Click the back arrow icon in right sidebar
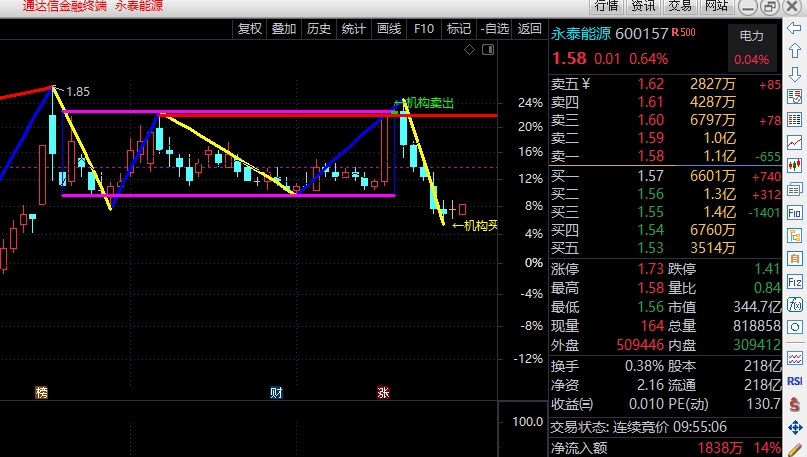This screenshot has width=807, height=457. pos(795,28)
